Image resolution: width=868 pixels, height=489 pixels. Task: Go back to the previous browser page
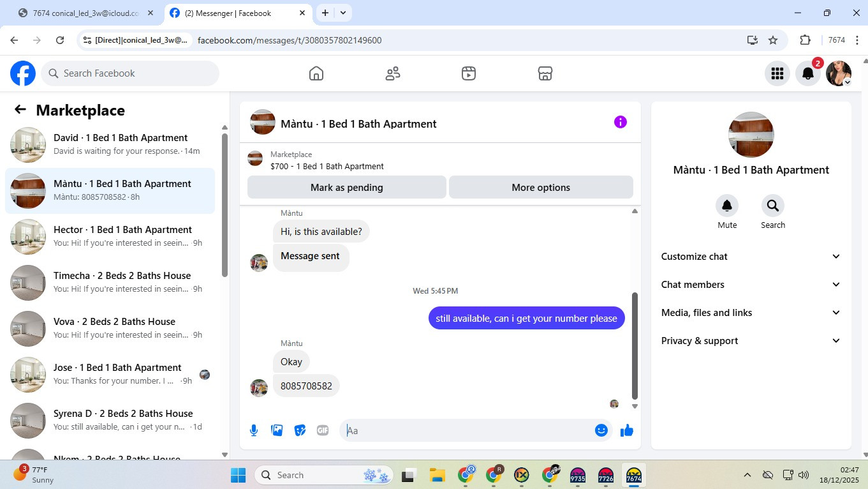pos(14,40)
